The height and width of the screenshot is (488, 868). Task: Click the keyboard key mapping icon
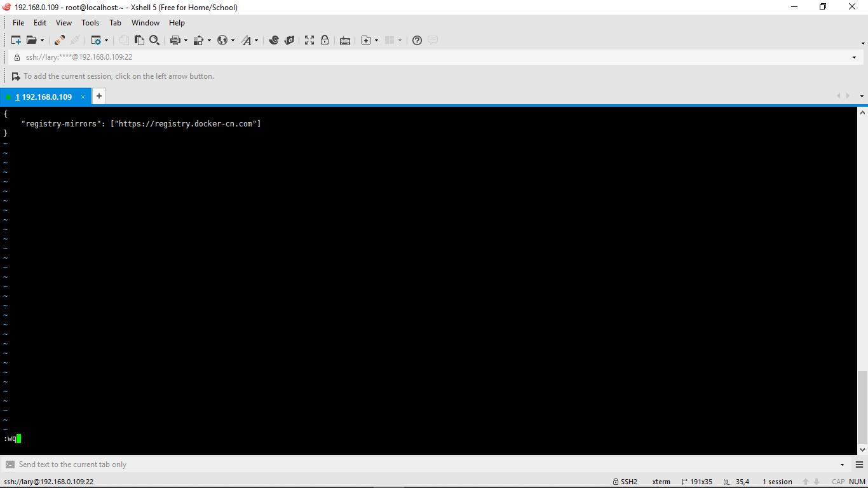pos(345,40)
